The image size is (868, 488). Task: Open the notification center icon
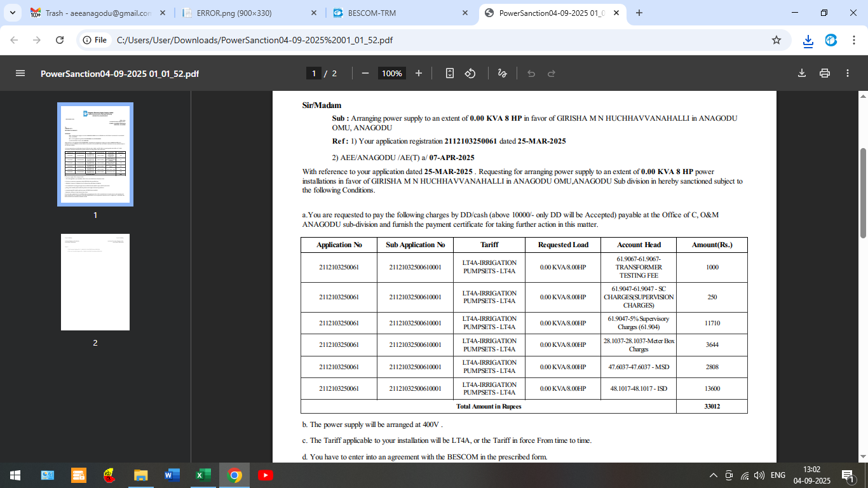848,475
